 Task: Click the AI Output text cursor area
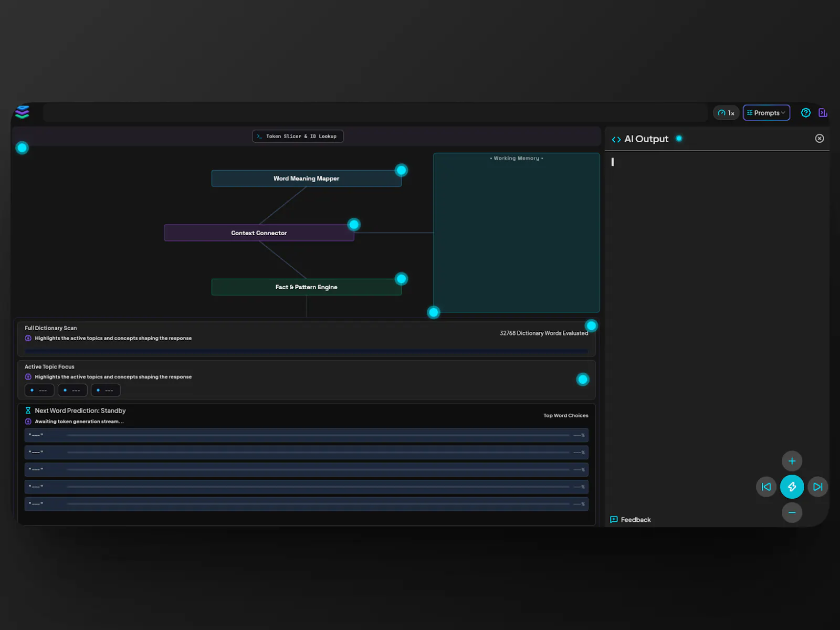click(x=613, y=162)
